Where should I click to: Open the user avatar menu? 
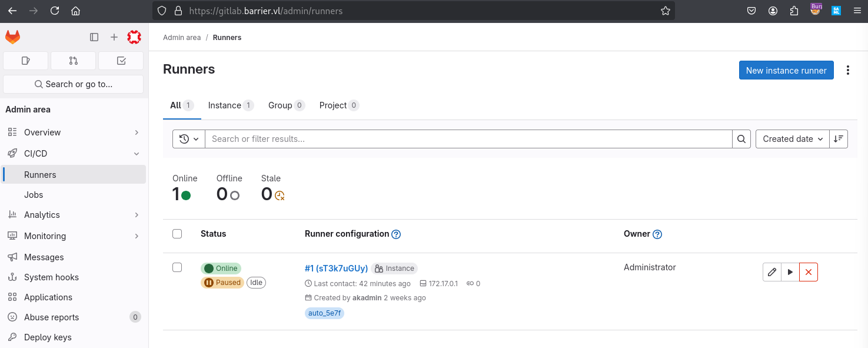tap(134, 37)
